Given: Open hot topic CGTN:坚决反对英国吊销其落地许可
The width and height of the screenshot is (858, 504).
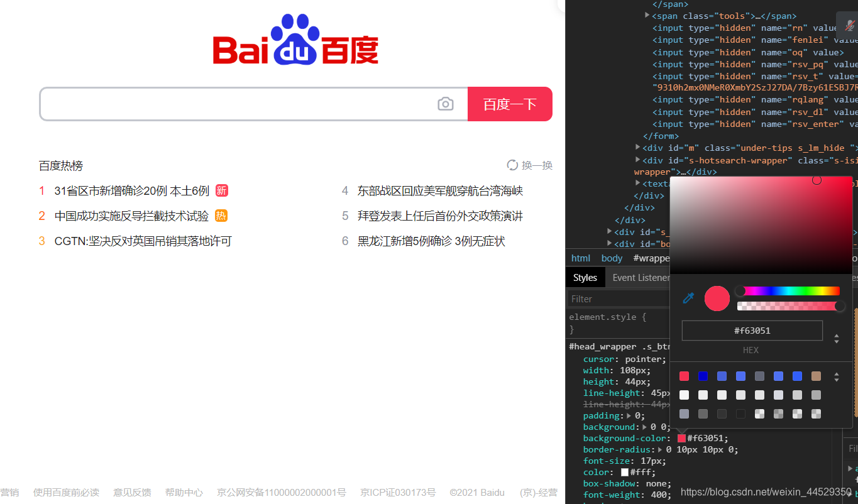Looking at the screenshot, I should click(x=143, y=241).
